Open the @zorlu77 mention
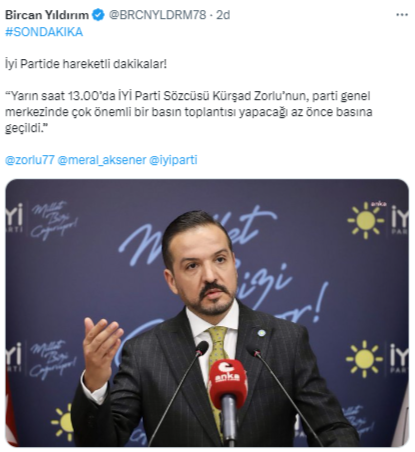This screenshot has height=452, width=415. [29, 160]
